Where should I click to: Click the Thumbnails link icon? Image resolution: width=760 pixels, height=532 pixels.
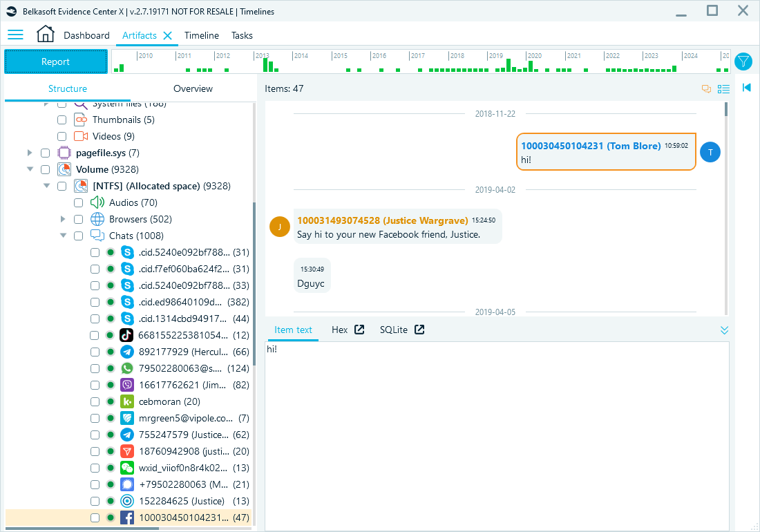(80, 120)
